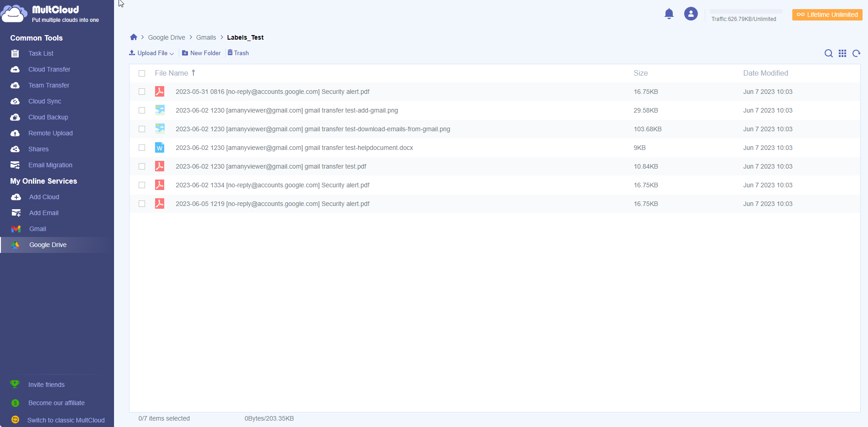Click the Google Drive triangle icon
This screenshot has width=868, height=427.
click(x=16, y=245)
